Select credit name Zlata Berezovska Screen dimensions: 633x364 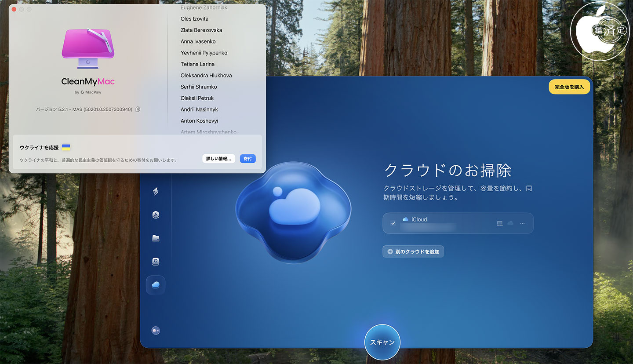pyautogui.click(x=201, y=30)
